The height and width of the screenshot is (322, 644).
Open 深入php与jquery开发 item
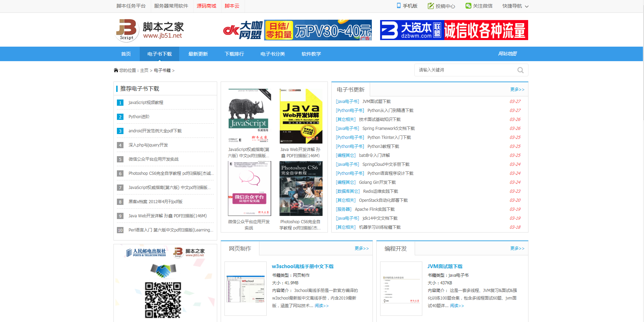(x=148, y=145)
